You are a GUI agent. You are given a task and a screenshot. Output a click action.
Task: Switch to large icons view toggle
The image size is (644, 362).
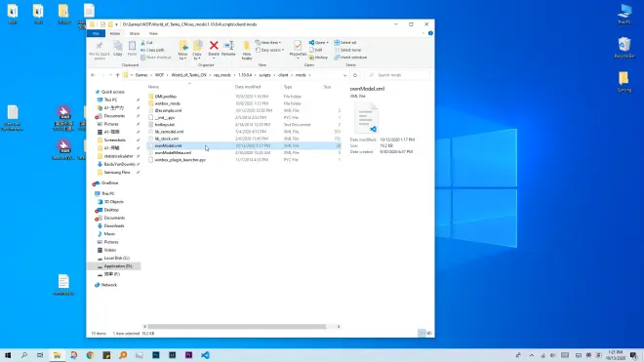tap(428, 334)
